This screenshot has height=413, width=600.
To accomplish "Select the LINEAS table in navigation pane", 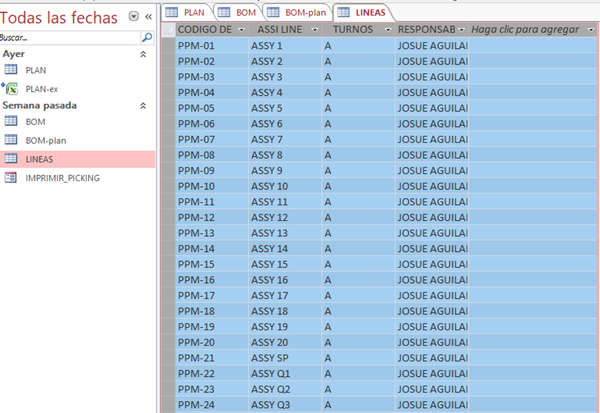I will click(x=40, y=159).
